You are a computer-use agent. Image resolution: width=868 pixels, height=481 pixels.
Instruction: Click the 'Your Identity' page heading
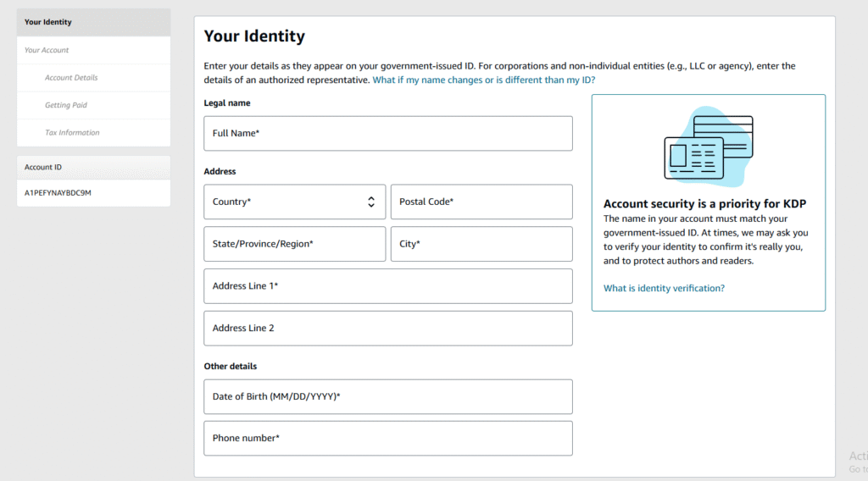pyautogui.click(x=254, y=36)
